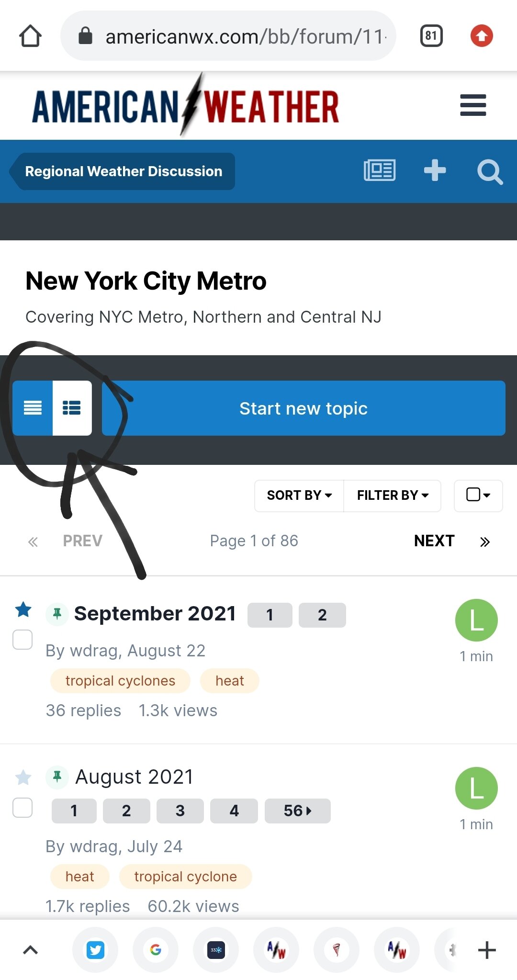
Task: Tap the browser home icon
Action: pos(30,36)
